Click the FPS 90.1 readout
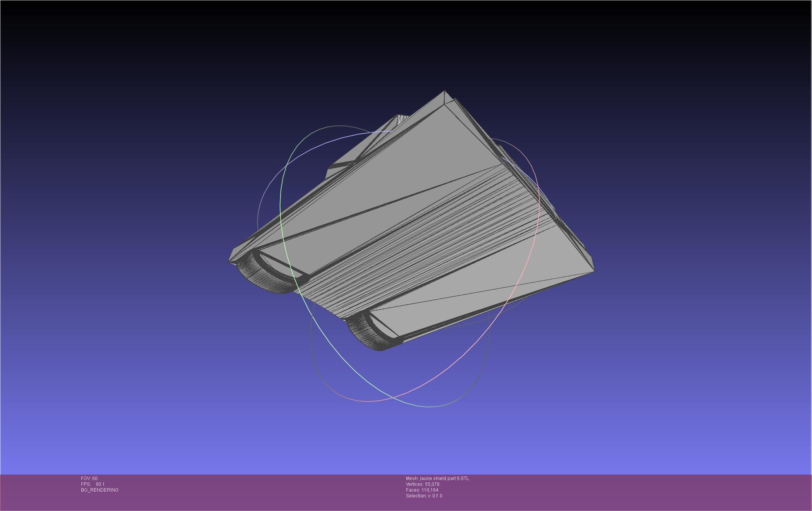The height and width of the screenshot is (511, 812). [93, 484]
